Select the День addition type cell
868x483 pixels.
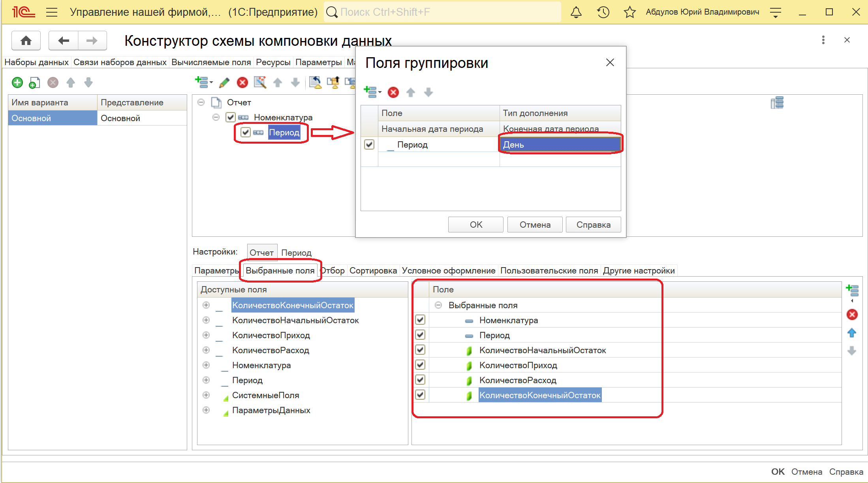click(x=560, y=144)
